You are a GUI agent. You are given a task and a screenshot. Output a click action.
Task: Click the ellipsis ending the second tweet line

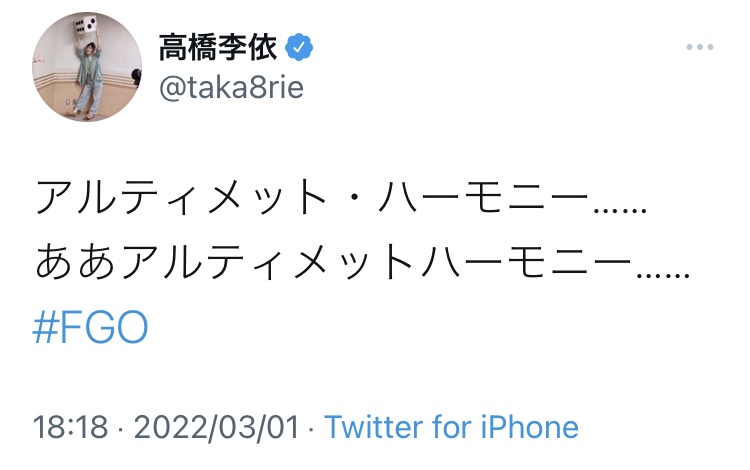662,271
